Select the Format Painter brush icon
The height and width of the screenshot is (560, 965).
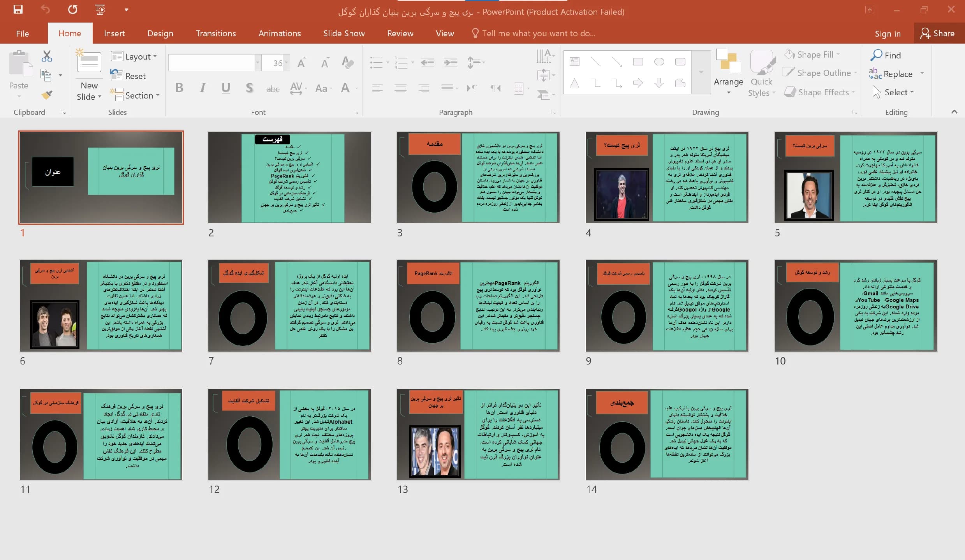(47, 95)
